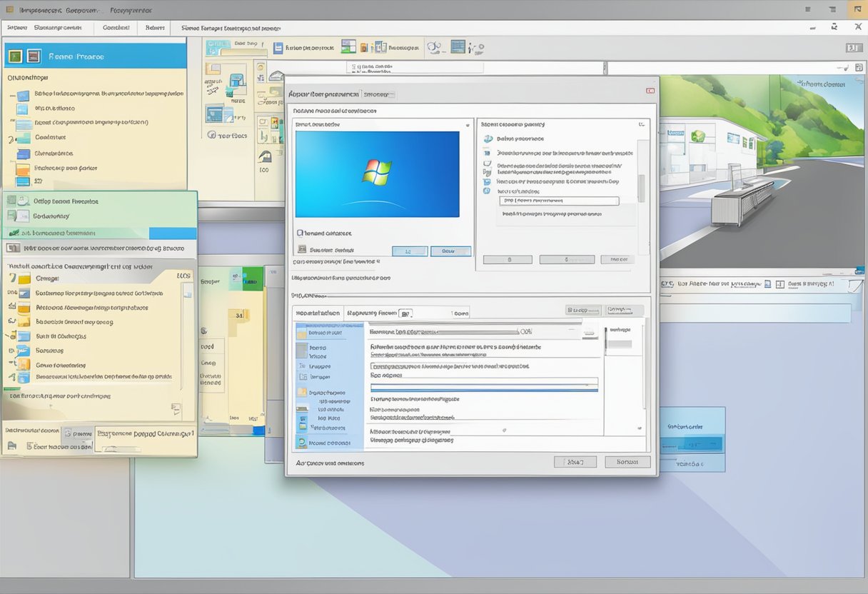Click the Windows logo desktop preview thumbnail

pos(377,173)
